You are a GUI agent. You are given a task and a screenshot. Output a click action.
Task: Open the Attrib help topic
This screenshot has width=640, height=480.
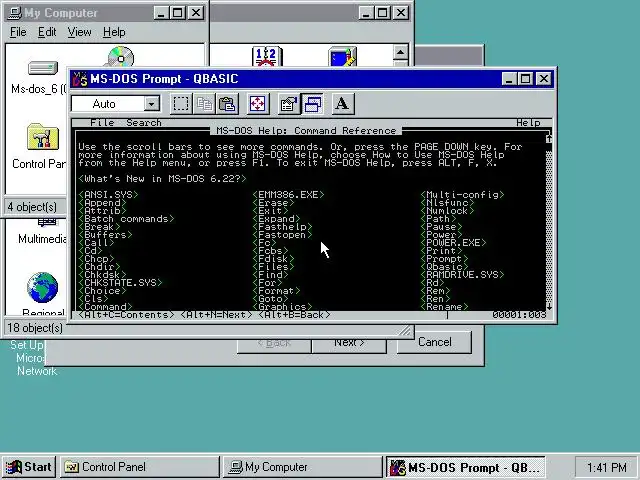click(102, 211)
